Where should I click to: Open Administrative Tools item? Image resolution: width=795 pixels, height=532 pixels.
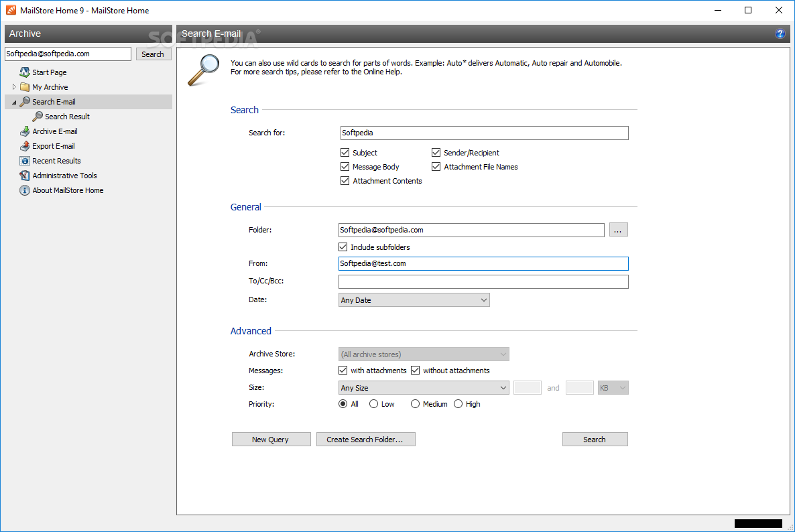64,176
